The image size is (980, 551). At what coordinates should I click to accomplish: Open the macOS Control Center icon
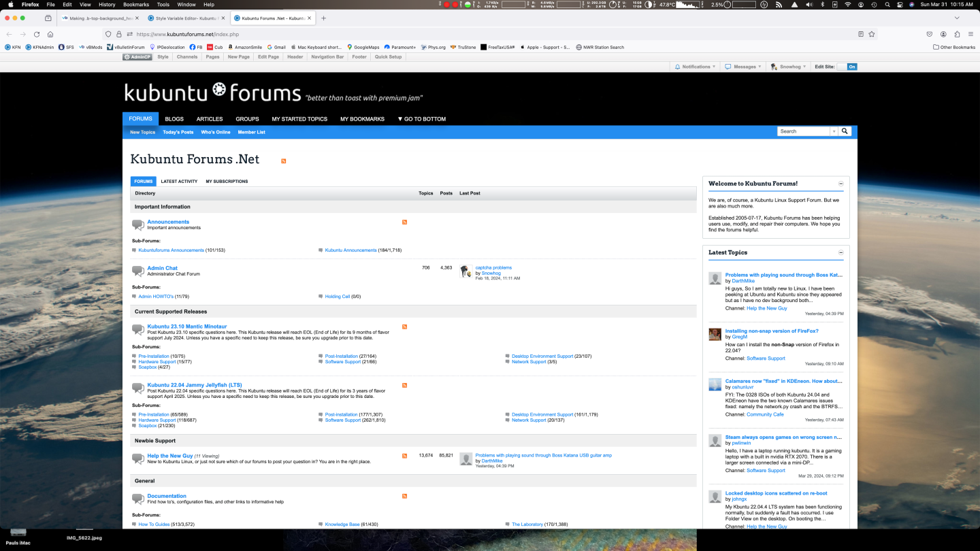(x=900, y=4)
